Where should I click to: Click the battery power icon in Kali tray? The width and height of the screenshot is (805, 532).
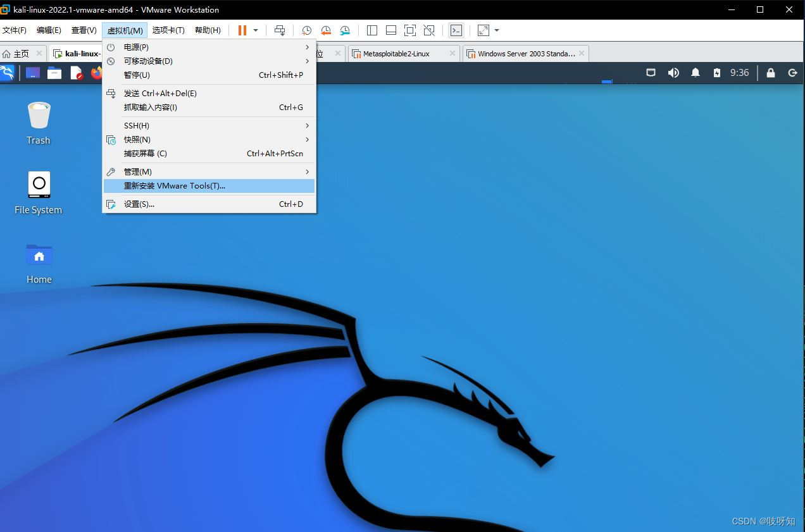tap(716, 73)
